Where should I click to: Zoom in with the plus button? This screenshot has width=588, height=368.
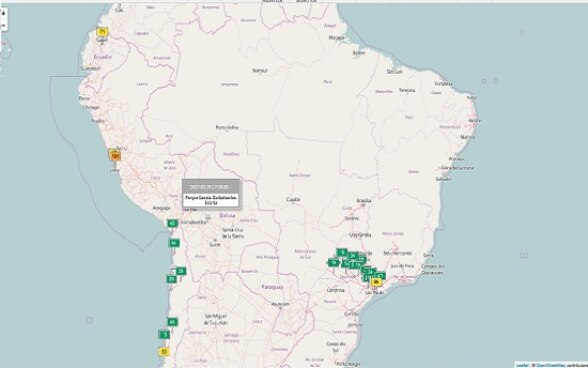pyautogui.click(x=3, y=14)
